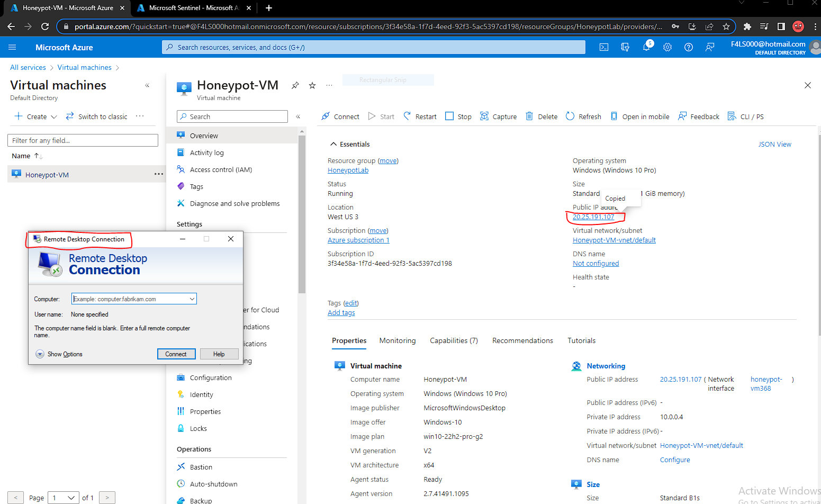Click the Networking section heading
821x504 pixels.
tap(606, 366)
